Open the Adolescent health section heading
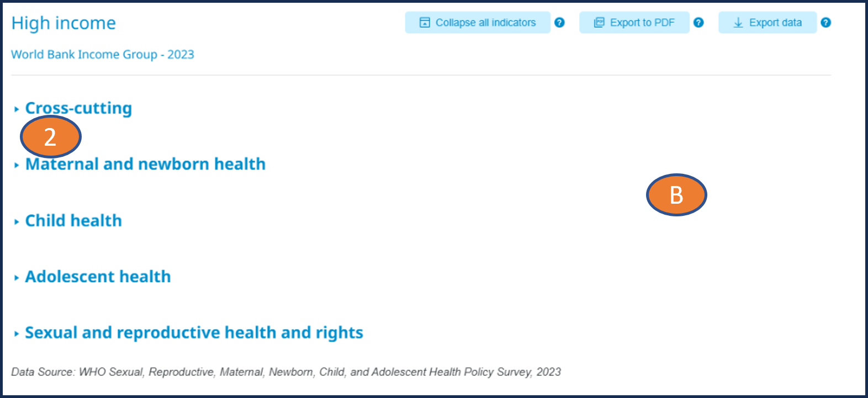The image size is (868, 398). (98, 277)
